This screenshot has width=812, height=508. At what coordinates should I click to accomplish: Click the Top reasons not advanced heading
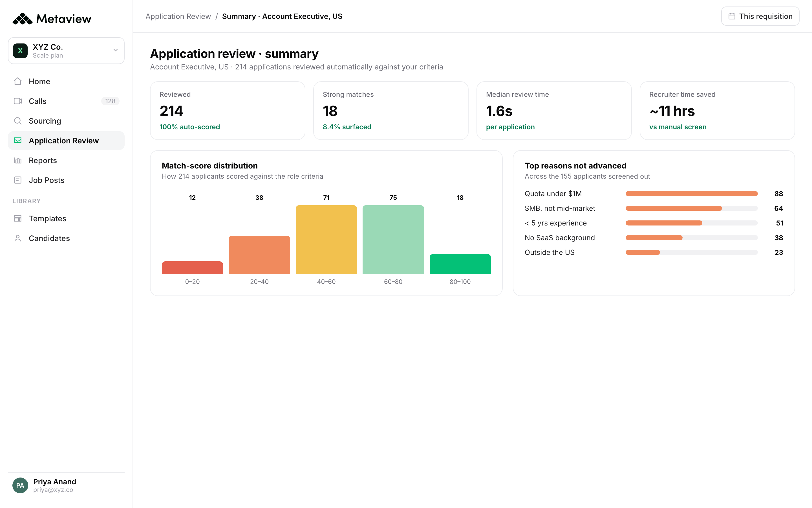(x=575, y=166)
